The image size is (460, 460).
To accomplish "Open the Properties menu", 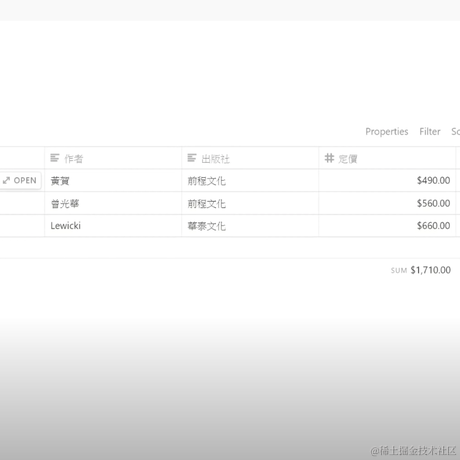I will [387, 132].
